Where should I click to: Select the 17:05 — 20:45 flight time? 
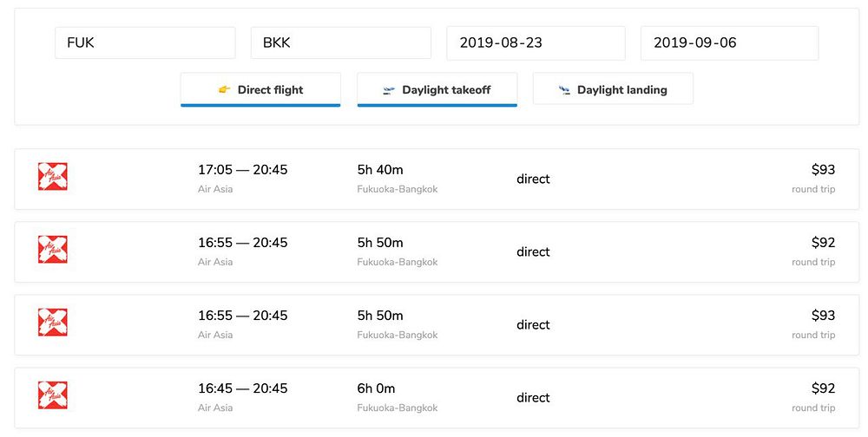click(x=242, y=170)
